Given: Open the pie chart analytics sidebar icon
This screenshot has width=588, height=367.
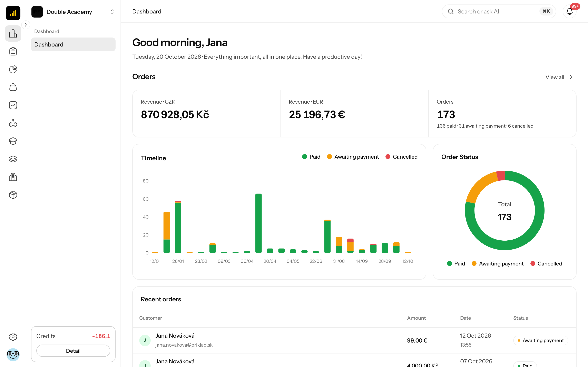Looking at the screenshot, I should pyautogui.click(x=13, y=69).
